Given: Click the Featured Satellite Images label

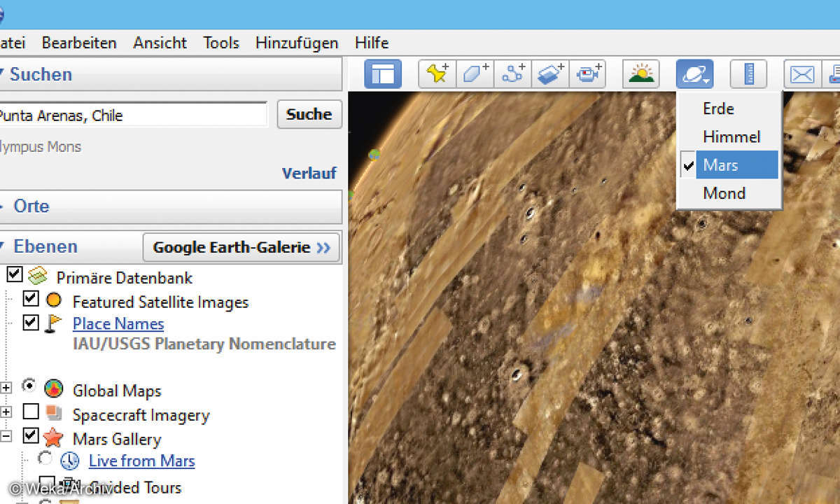Looking at the screenshot, I should 161,302.
